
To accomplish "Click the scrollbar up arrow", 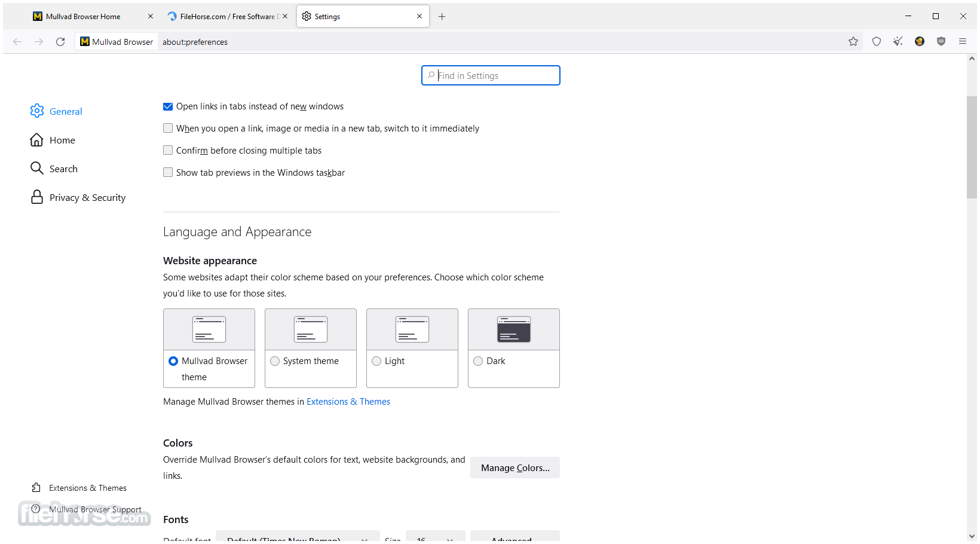I will pyautogui.click(x=972, y=59).
